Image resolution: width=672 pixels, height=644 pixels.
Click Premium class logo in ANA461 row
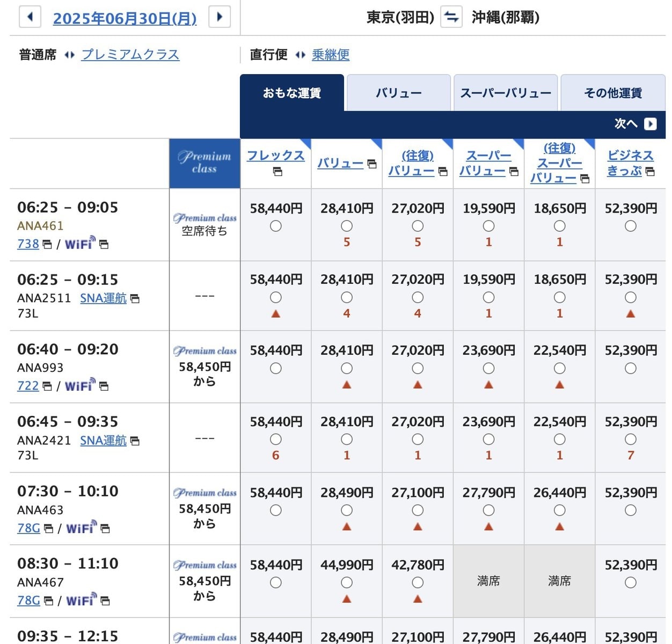pyautogui.click(x=204, y=218)
